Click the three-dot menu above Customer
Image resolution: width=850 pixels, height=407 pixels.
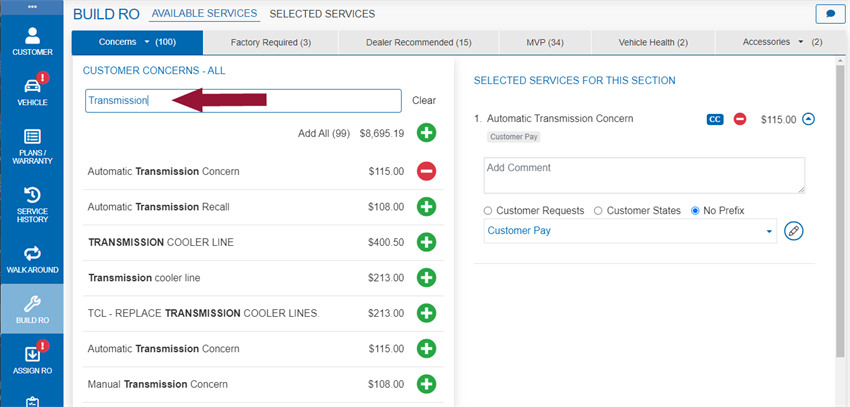pyautogui.click(x=32, y=7)
